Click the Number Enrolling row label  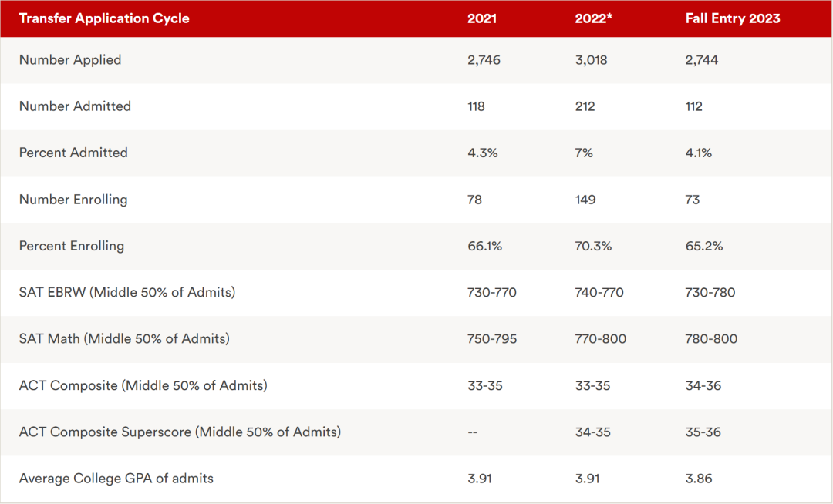[73, 200]
